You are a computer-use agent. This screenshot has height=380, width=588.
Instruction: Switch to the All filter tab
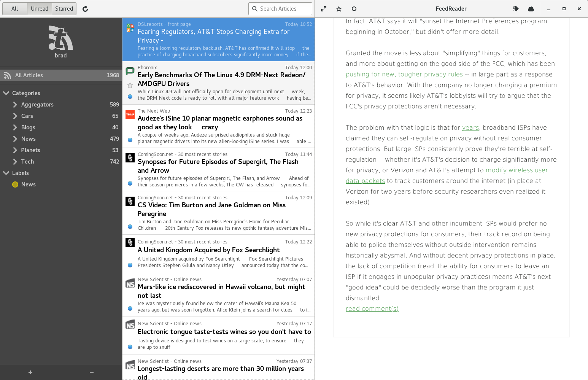coord(15,9)
